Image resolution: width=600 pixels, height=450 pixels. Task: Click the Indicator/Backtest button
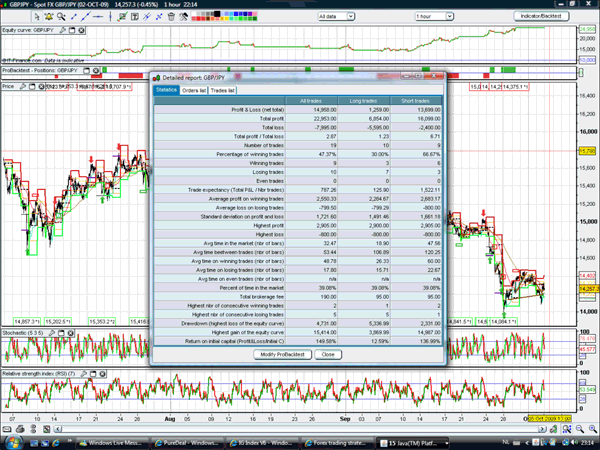tap(541, 16)
